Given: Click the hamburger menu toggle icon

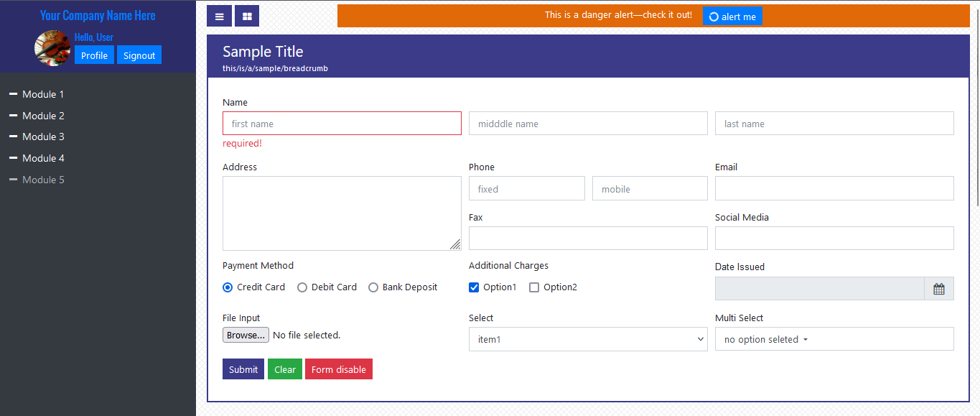Looking at the screenshot, I should click(219, 16).
